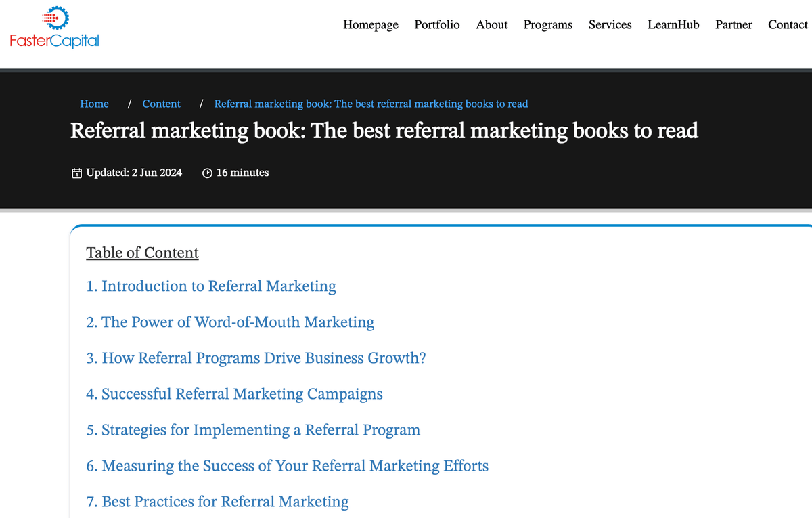The width and height of the screenshot is (812, 518).
Task: Open the Services navigation item
Action: point(610,25)
